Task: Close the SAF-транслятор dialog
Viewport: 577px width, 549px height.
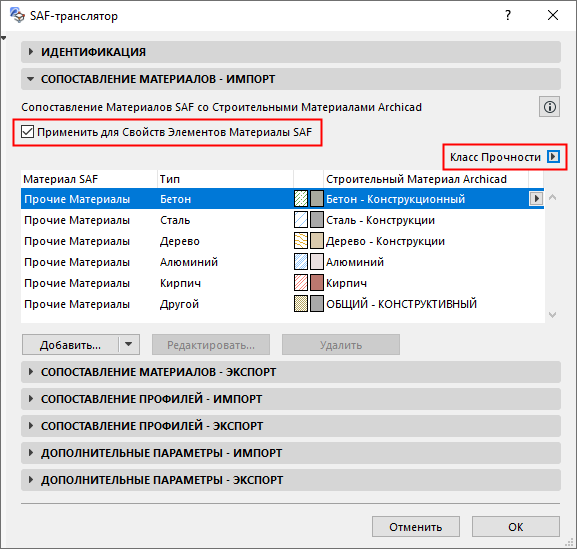Action: tap(553, 15)
